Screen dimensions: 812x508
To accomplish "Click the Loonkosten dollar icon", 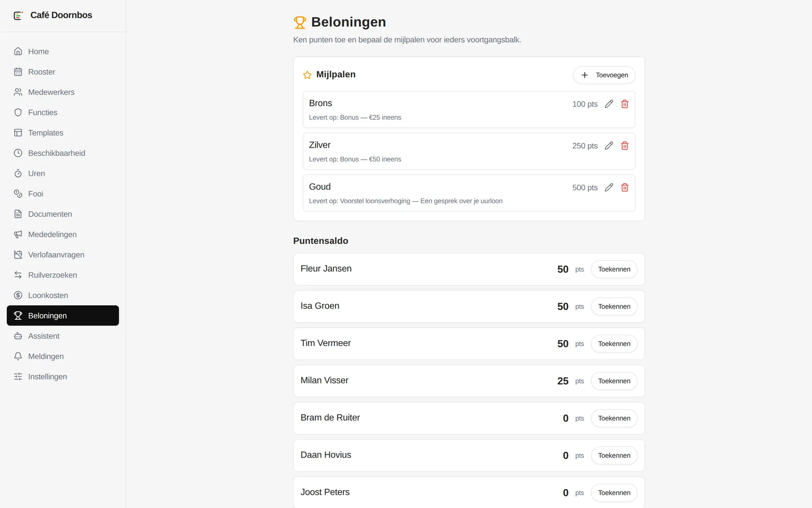I will point(18,295).
